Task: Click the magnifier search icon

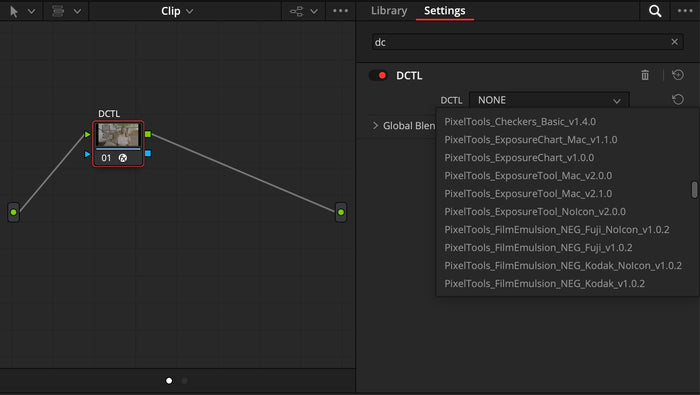Action: 655,11
